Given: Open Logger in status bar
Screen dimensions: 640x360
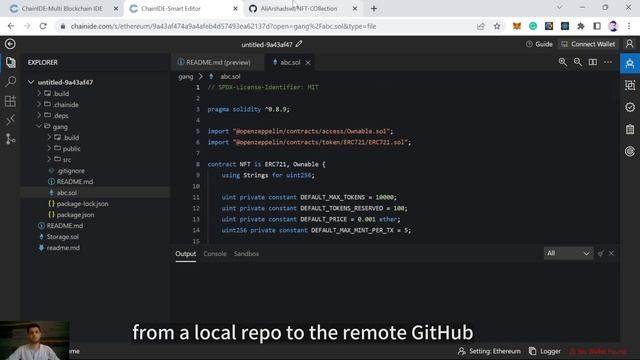Looking at the screenshot, I should [544, 351].
